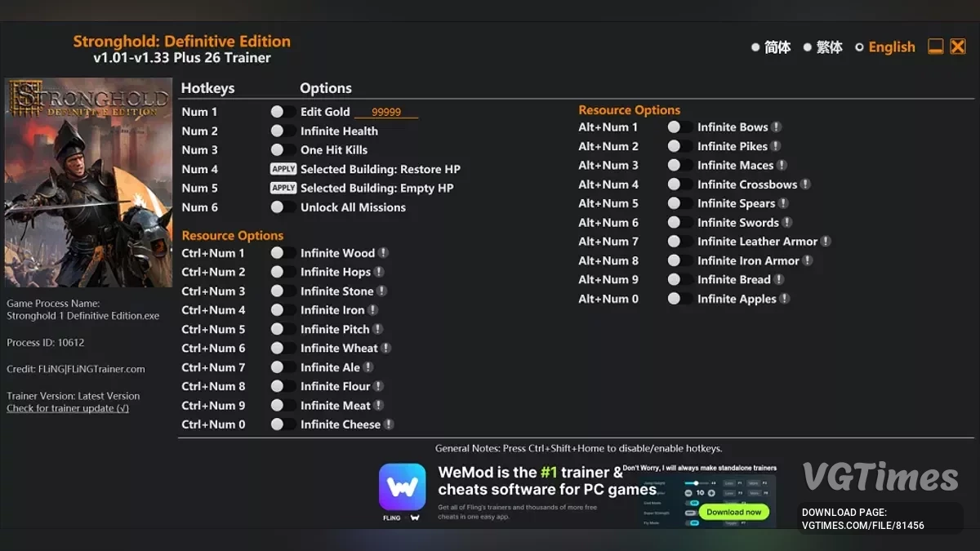Apply Selected Building: Empty HP
The width and height of the screenshot is (980, 551).
tap(283, 188)
